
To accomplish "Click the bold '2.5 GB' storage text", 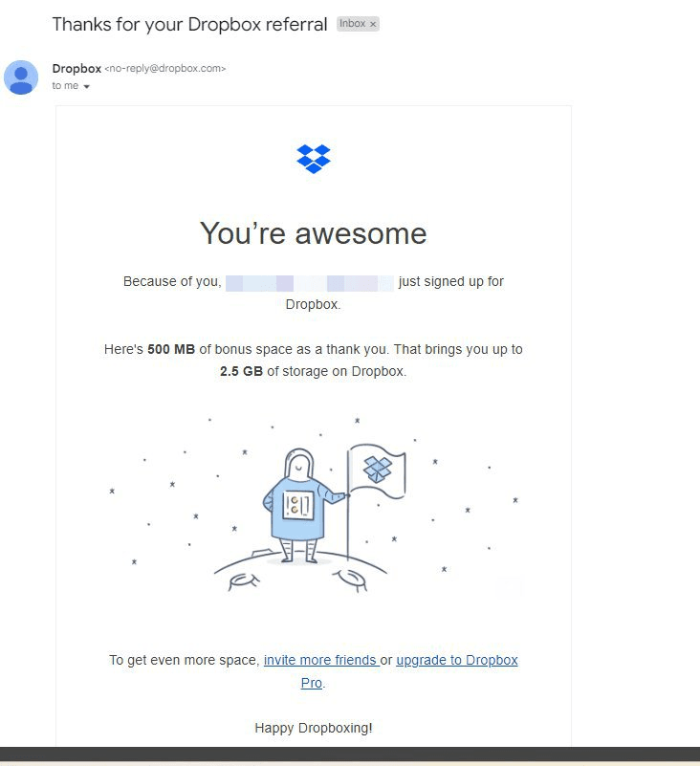I will point(241,371).
